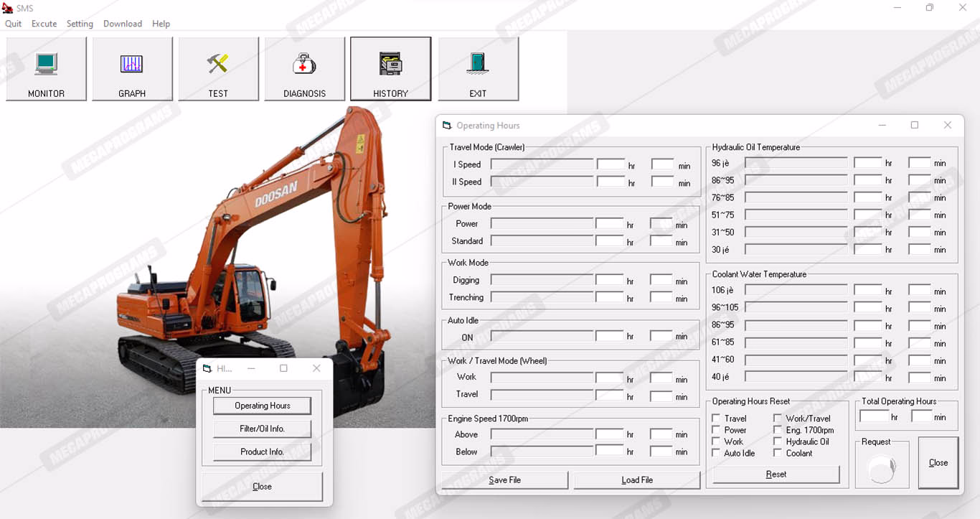980x519 pixels.
Task: Click the Total Operating Hours hr field
Action: pos(874,416)
